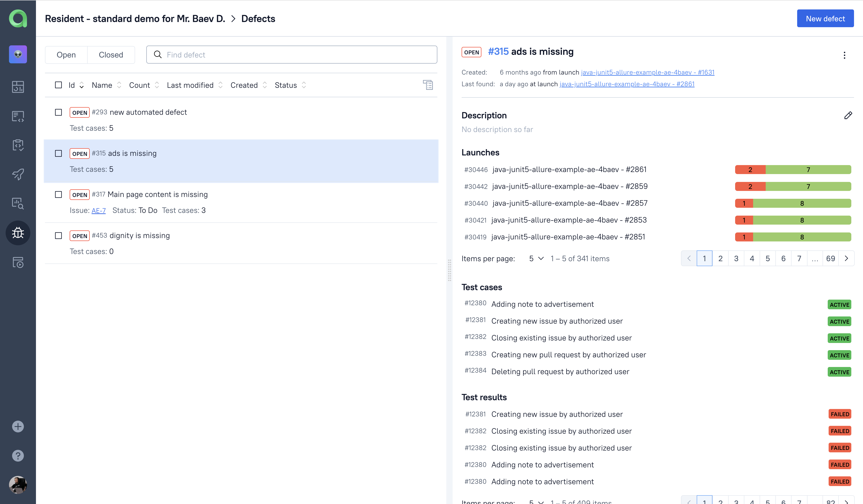Click the plus icon in sidebar

pyautogui.click(x=18, y=427)
